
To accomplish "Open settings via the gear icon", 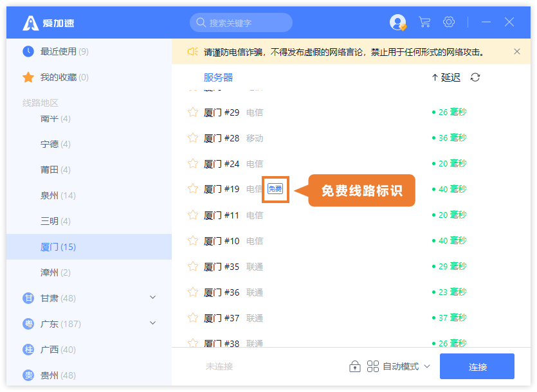I will coord(449,22).
